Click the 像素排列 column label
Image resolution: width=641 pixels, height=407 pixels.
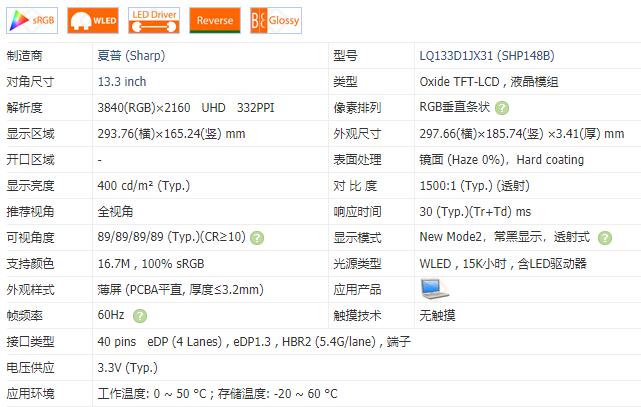(357, 108)
